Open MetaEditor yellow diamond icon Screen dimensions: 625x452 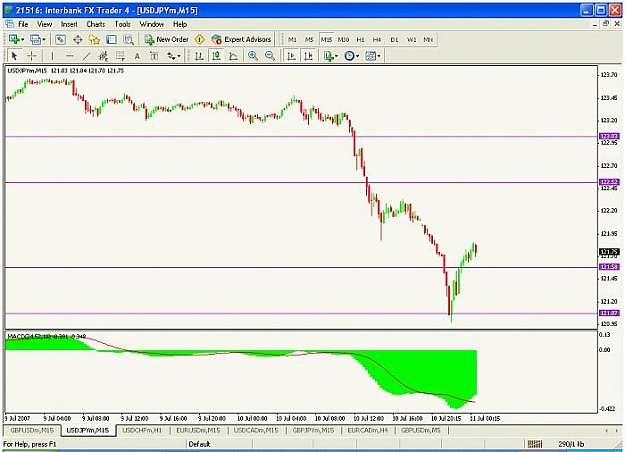[200, 39]
